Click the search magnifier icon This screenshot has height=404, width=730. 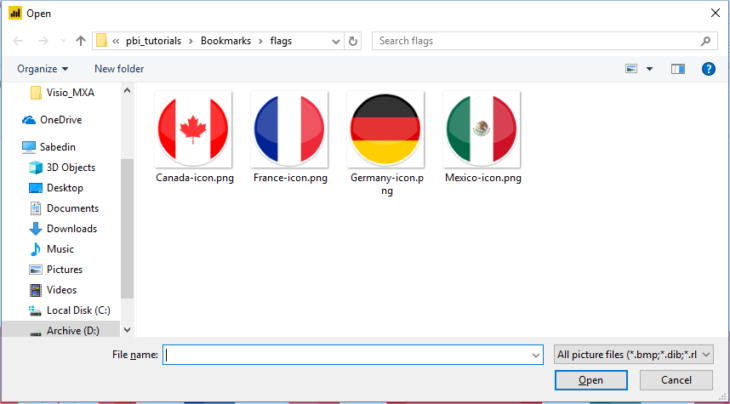(706, 41)
